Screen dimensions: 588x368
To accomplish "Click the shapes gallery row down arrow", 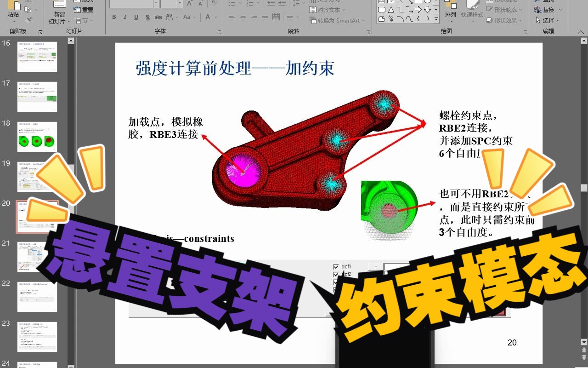I will (x=436, y=10).
